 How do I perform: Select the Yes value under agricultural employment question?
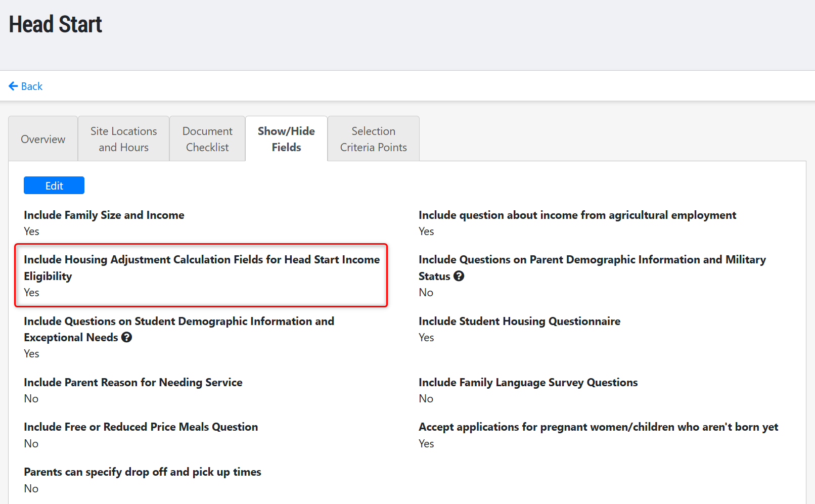point(426,231)
